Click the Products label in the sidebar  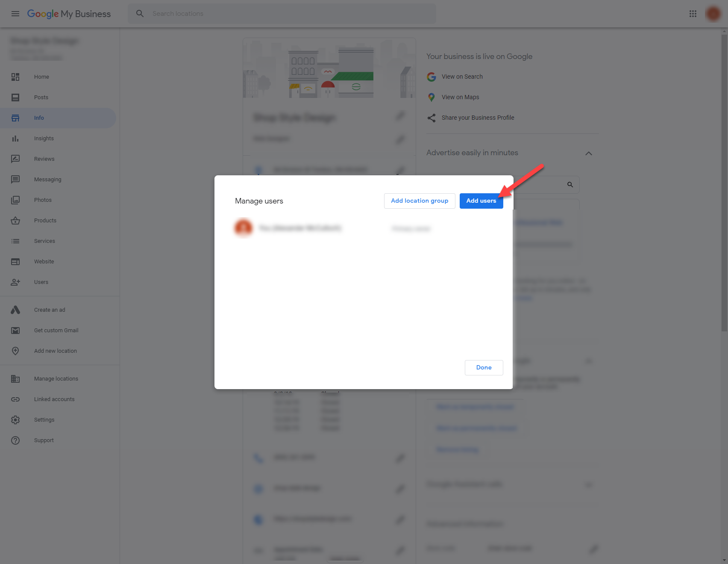45,221
